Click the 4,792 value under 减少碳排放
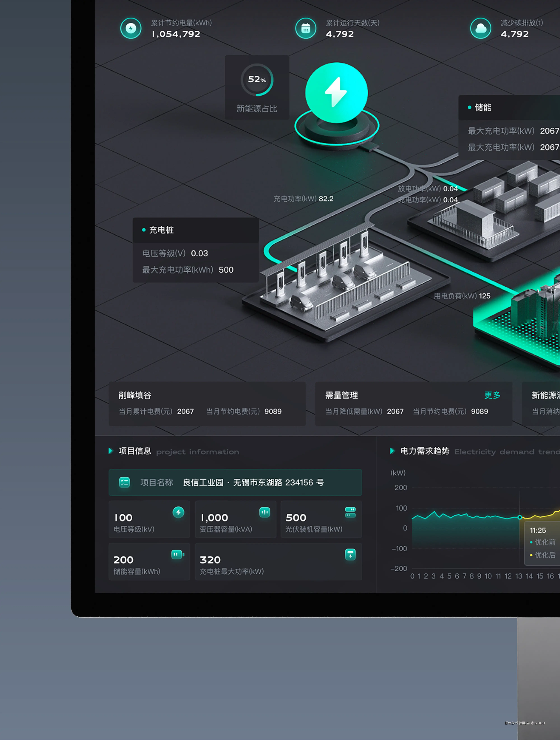 coord(515,34)
